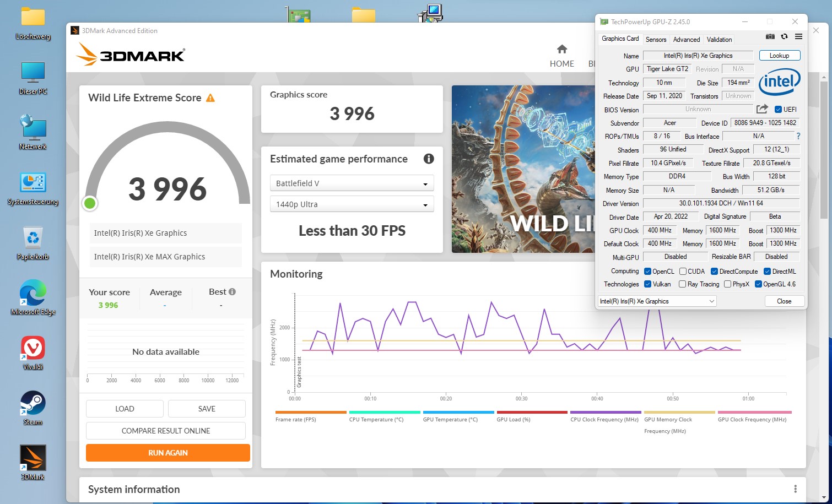Open the 1440p Ultra resolution dropdown
The width and height of the screenshot is (832, 504).
352,204
